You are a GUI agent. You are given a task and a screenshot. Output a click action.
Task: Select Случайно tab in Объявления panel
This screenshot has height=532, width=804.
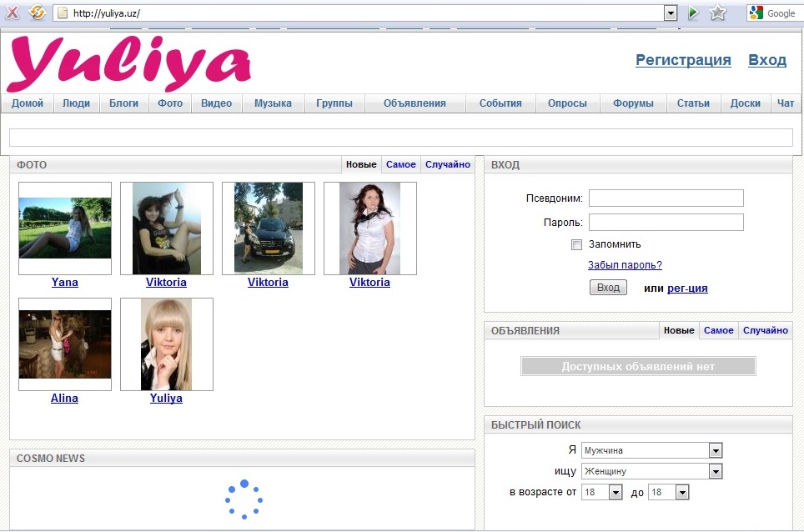click(766, 330)
